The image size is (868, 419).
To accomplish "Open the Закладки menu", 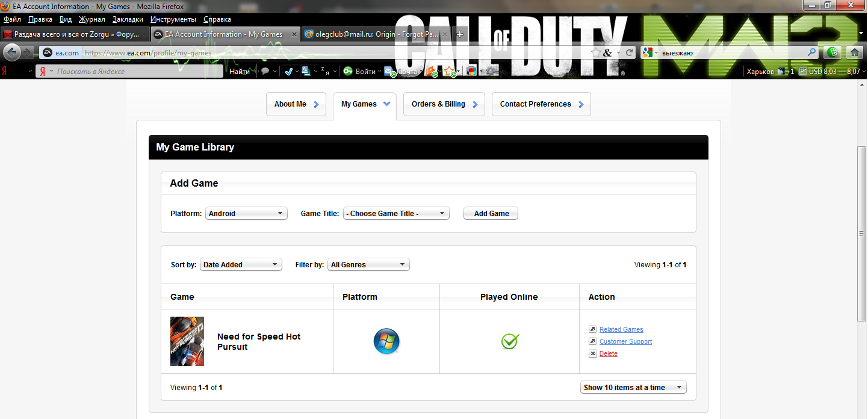I will (128, 19).
